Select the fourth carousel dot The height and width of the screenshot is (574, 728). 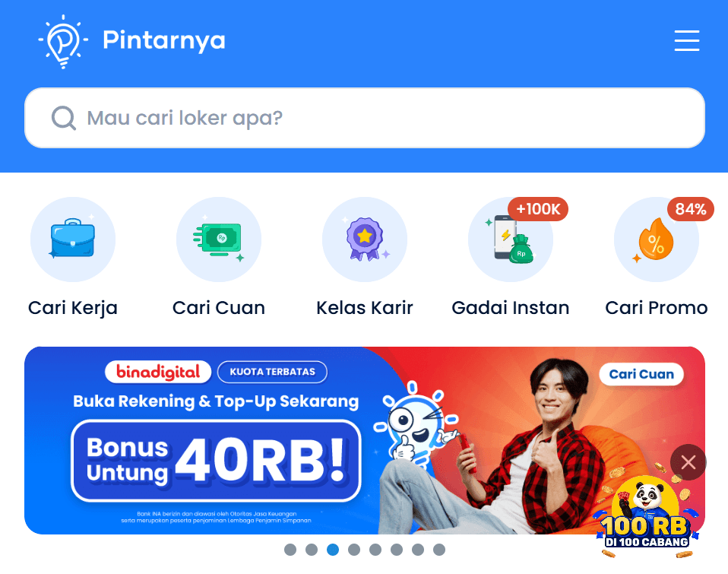click(x=354, y=550)
